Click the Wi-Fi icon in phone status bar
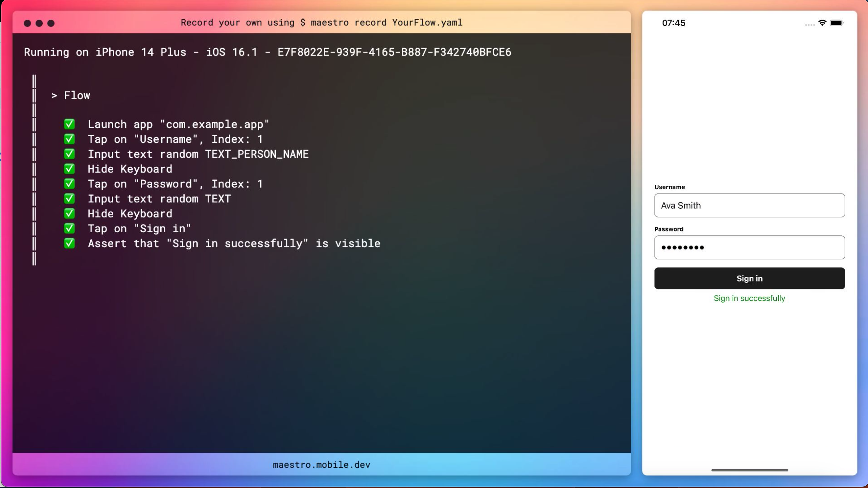868x488 pixels. (x=822, y=23)
